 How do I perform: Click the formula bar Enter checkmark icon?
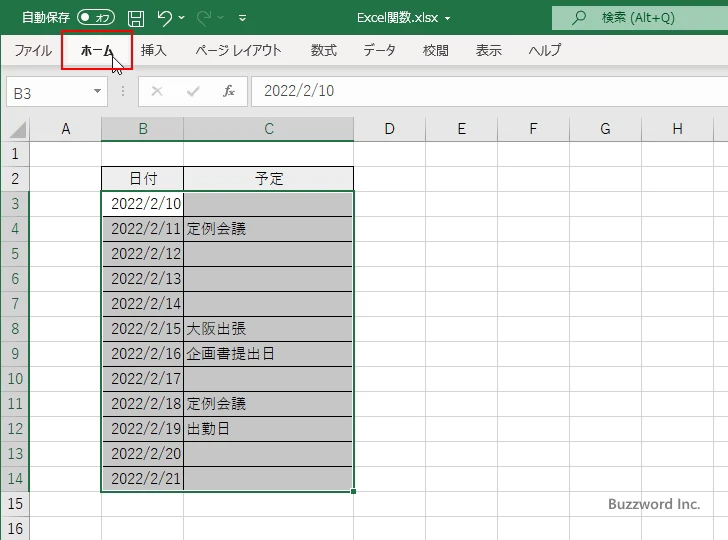click(193, 91)
